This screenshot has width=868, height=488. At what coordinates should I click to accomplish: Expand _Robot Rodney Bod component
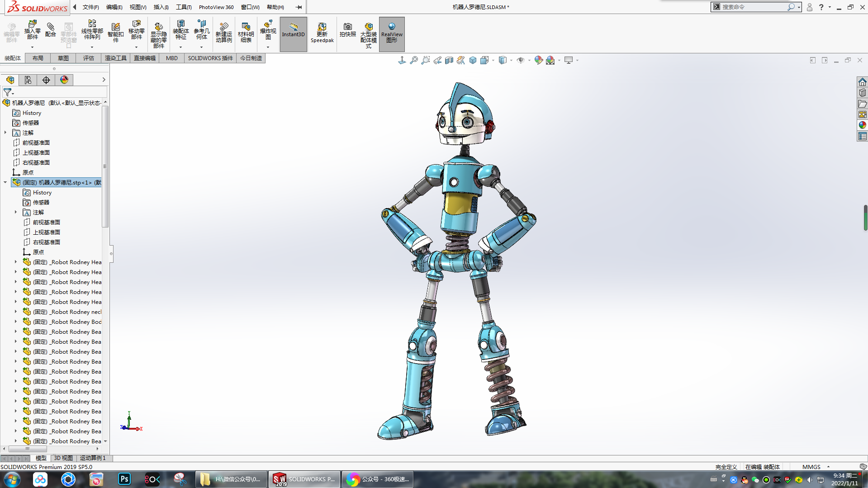(x=16, y=322)
